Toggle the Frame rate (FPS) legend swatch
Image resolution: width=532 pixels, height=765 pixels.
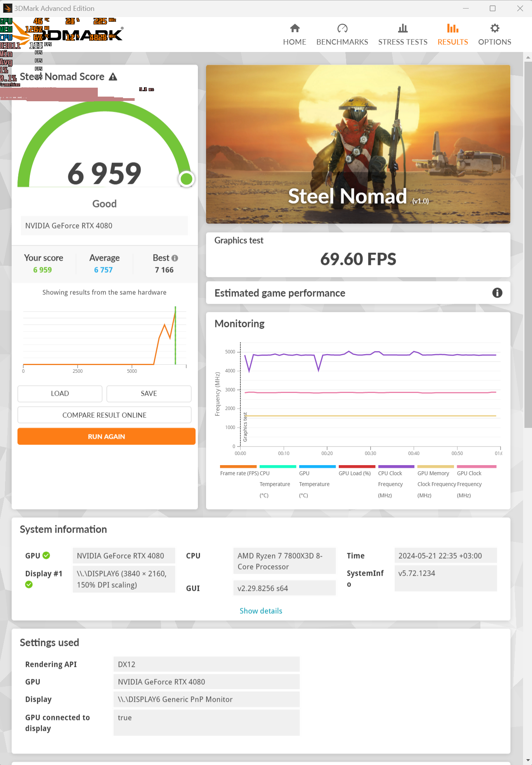tap(238, 467)
